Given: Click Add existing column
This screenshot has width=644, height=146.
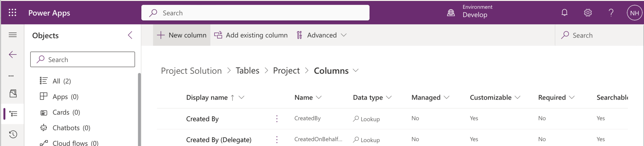Looking at the screenshot, I should [251, 35].
